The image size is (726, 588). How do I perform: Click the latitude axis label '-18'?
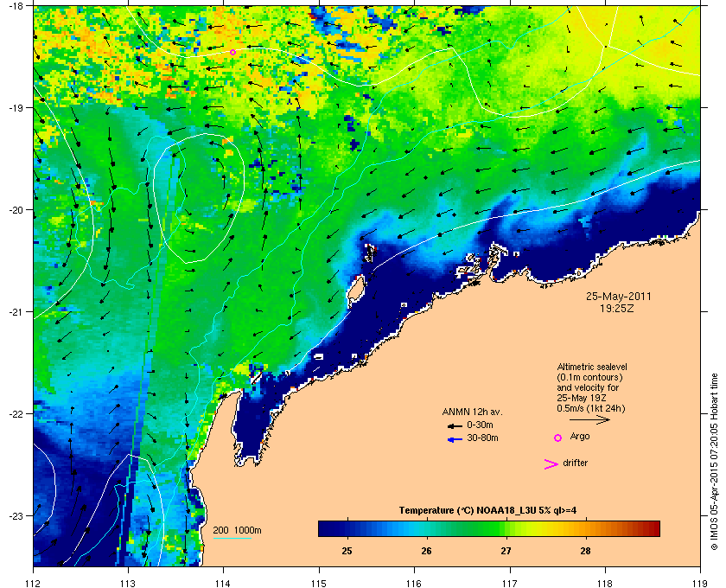click(16, 5)
